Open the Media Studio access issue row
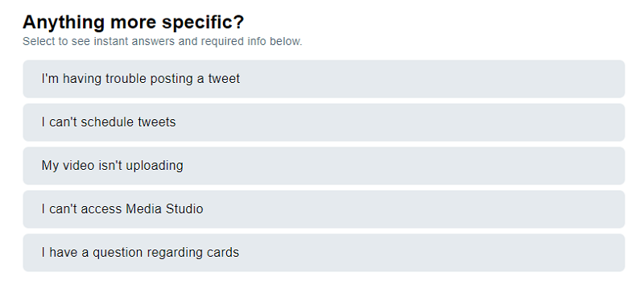 pos(324,209)
